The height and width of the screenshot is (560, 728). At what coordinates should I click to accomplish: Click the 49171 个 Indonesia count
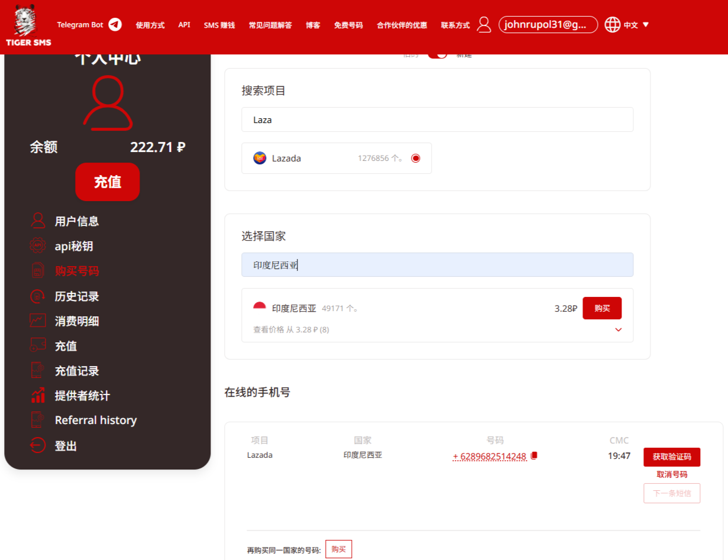pos(340,308)
